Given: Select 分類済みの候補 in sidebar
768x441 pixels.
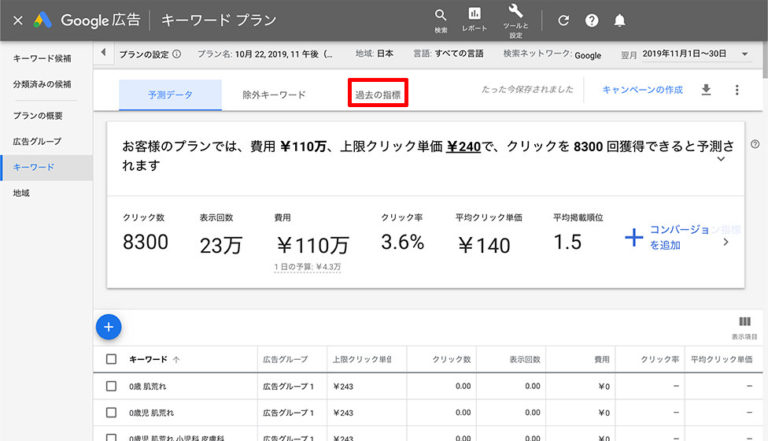Looking at the screenshot, I should pos(42,84).
